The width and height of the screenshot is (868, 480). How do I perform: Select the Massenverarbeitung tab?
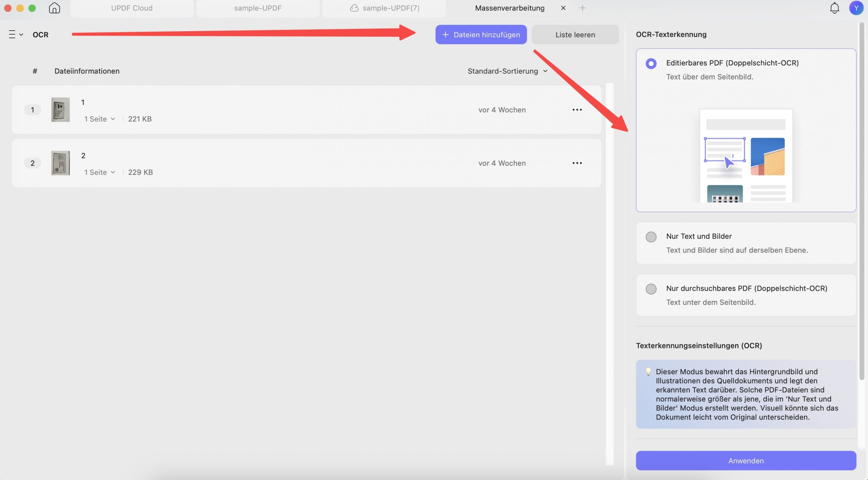pos(510,8)
